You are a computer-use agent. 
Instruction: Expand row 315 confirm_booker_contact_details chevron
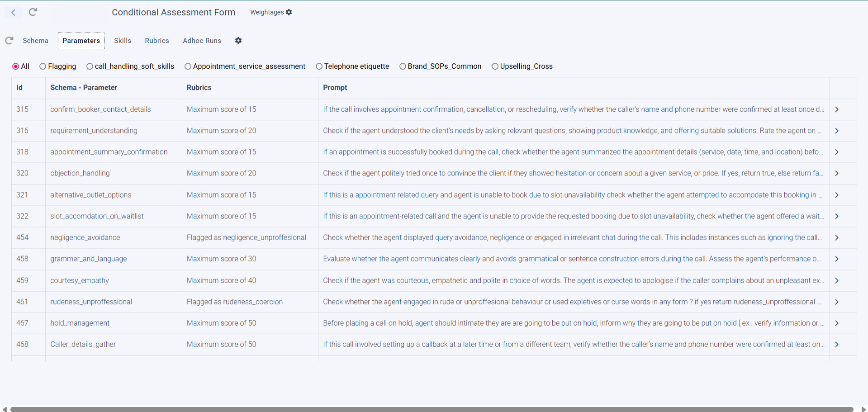click(837, 109)
